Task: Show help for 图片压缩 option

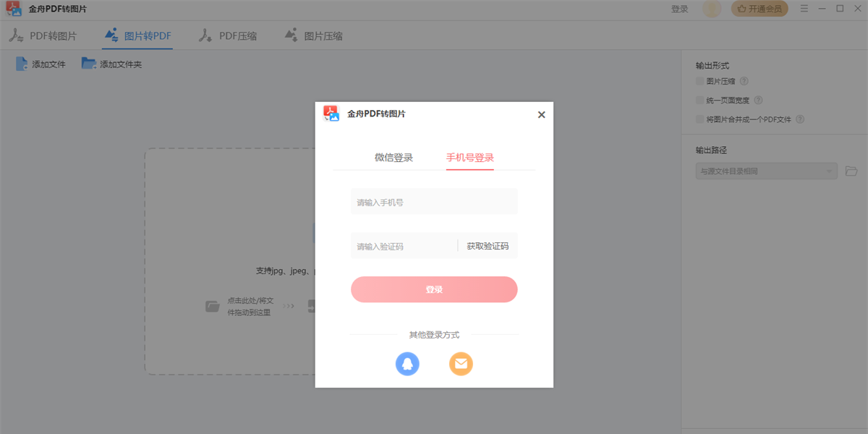Action: [x=744, y=82]
